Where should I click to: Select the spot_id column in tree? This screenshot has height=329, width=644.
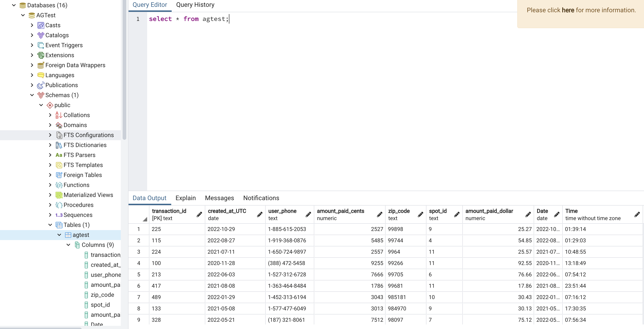pyautogui.click(x=100, y=305)
